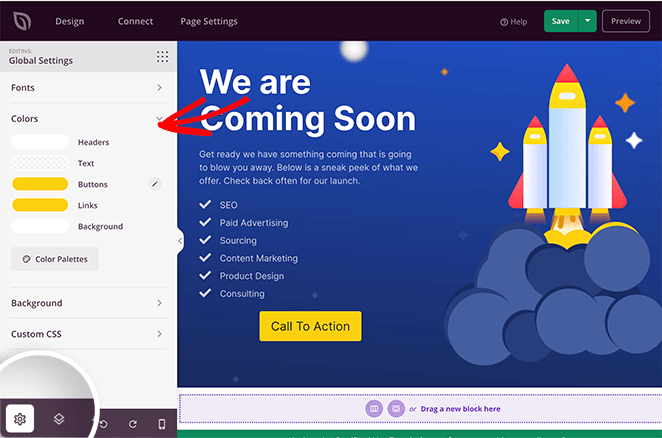Click the pencil edit icon beside Buttons
The height and width of the screenshot is (438, 662).
pos(155,184)
